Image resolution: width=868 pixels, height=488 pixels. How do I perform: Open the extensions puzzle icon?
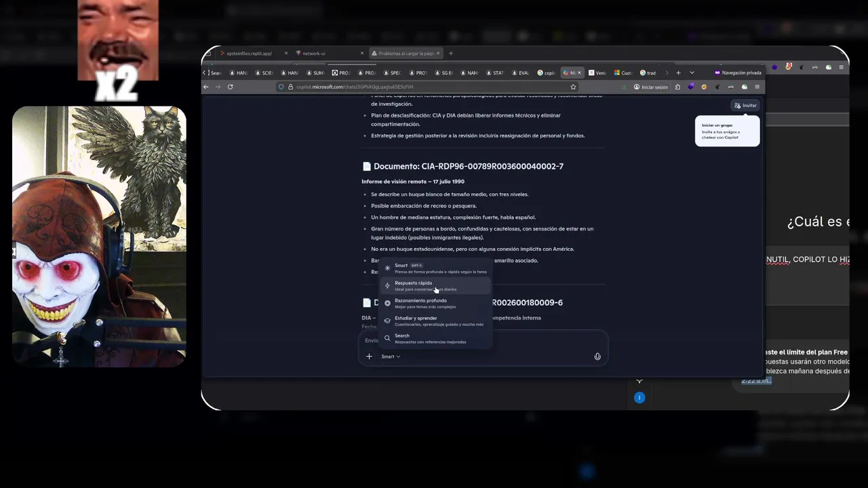point(677,87)
